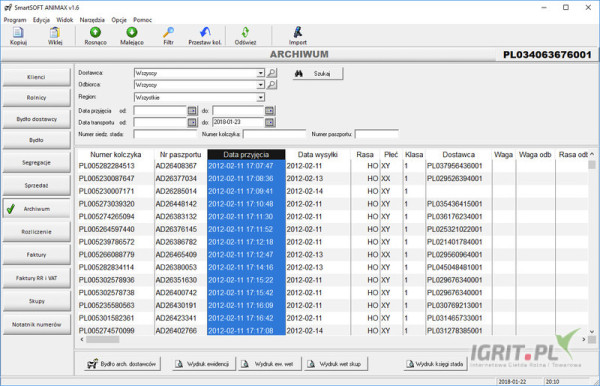Open the Program menu
Screen dimensions: 600x386
[x=15, y=20]
